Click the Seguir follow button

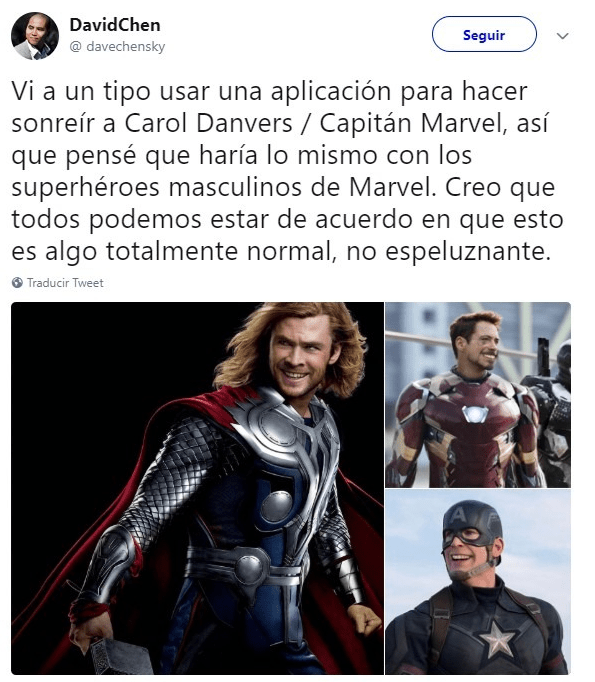484,34
